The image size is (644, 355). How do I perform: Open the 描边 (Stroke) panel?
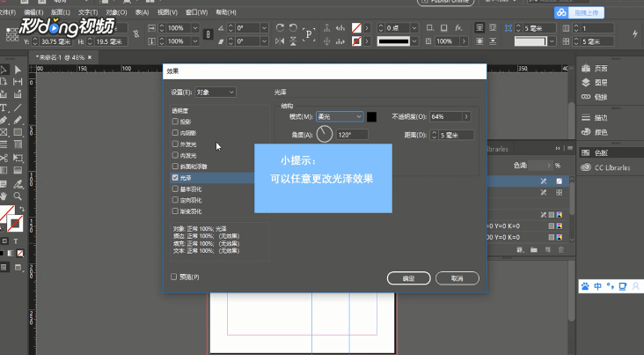click(x=595, y=118)
